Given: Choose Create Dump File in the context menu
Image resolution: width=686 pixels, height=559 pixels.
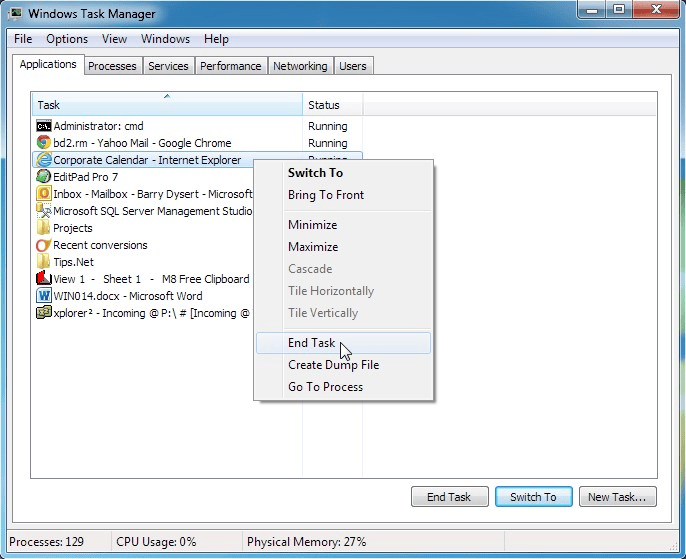Looking at the screenshot, I should coord(343,365).
